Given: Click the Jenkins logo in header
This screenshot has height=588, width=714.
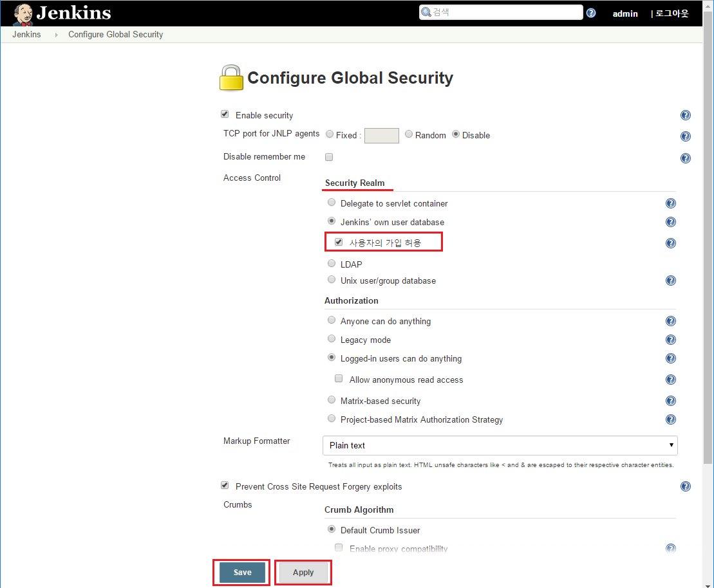Looking at the screenshot, I should coord(62,14).
